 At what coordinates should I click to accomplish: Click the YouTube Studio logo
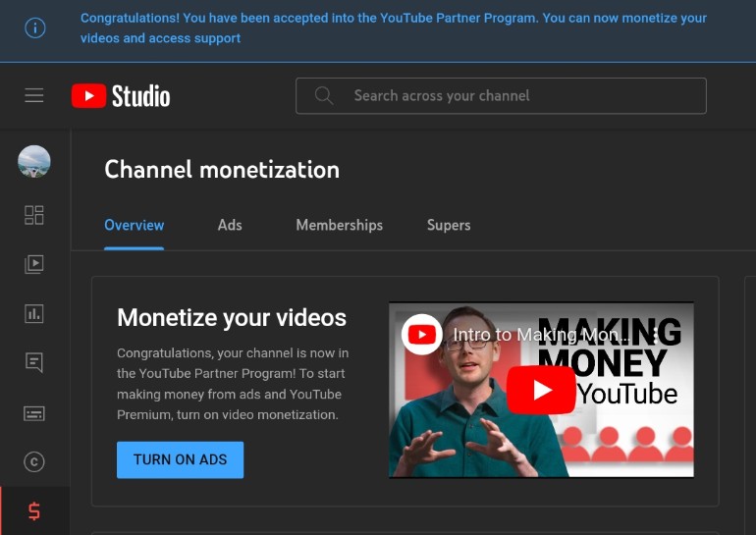(121, 95)
